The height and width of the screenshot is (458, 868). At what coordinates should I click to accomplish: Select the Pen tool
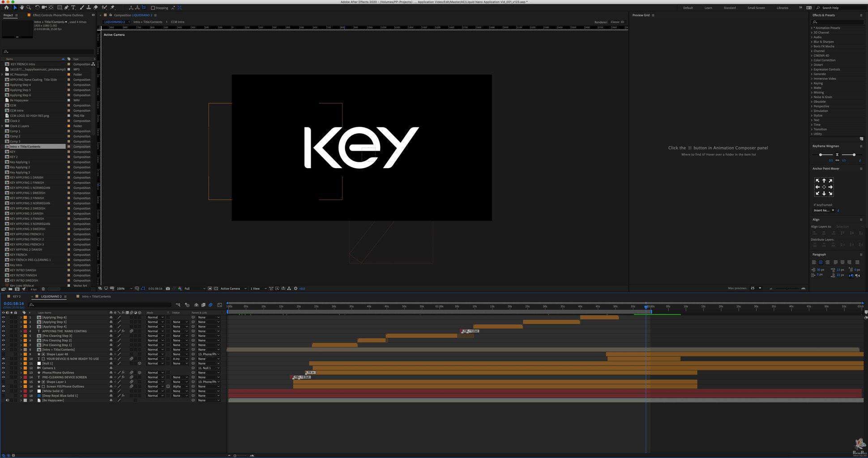tap(67, 8)
